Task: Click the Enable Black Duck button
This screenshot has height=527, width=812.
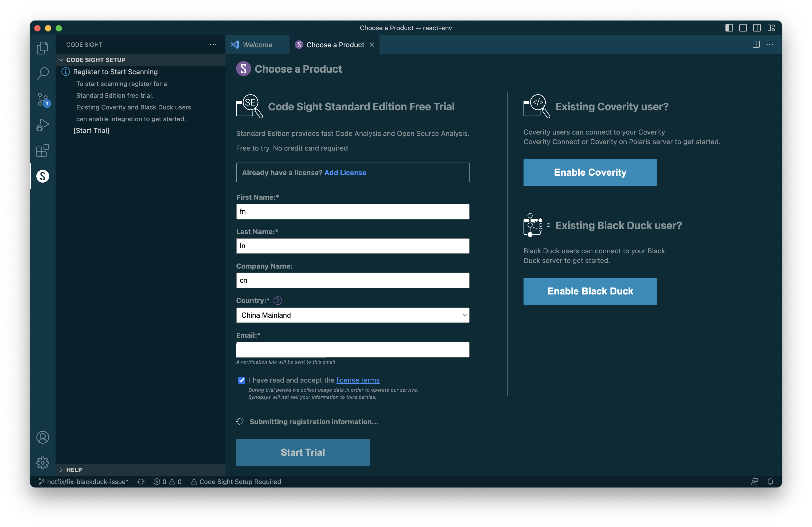Action: click(590, 291)
